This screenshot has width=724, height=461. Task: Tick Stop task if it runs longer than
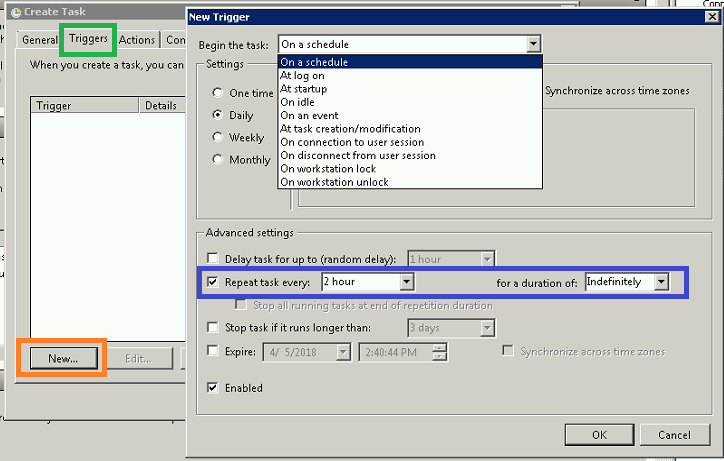pos(213,328)
